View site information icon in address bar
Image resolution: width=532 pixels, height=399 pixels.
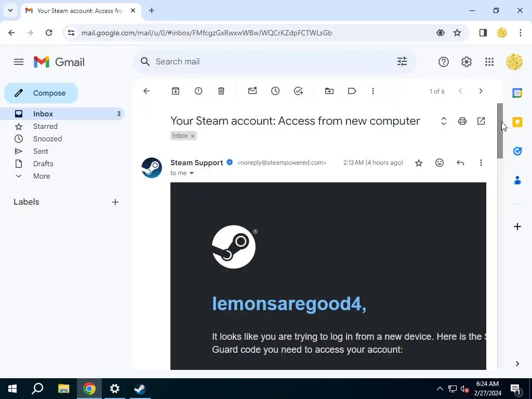pyautogui.click(x=71, y=33)
